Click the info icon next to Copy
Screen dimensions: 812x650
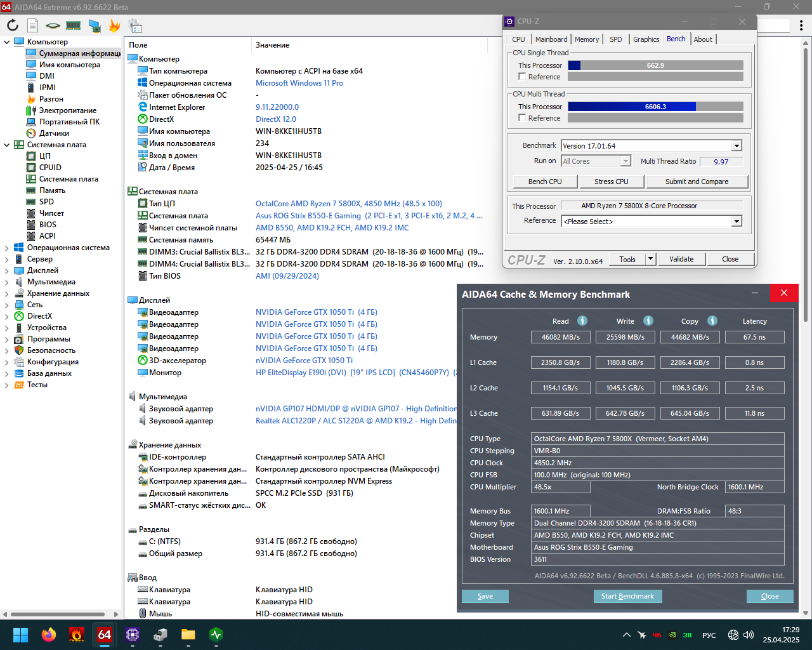pyautogui.click(x=712, y=321)
